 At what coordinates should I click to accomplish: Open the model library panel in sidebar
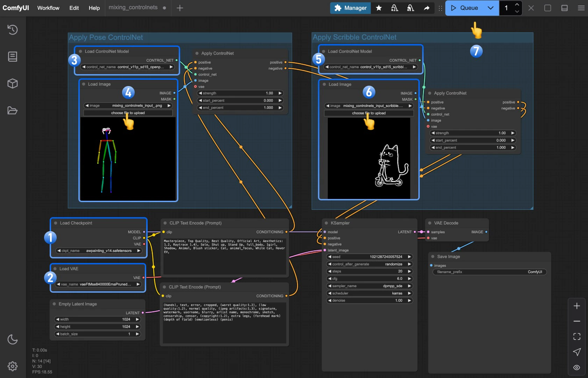[x=13, y=83]
